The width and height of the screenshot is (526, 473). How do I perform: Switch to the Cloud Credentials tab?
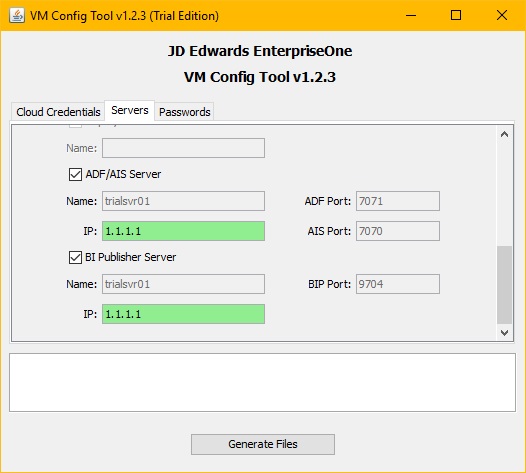(58, 112)
